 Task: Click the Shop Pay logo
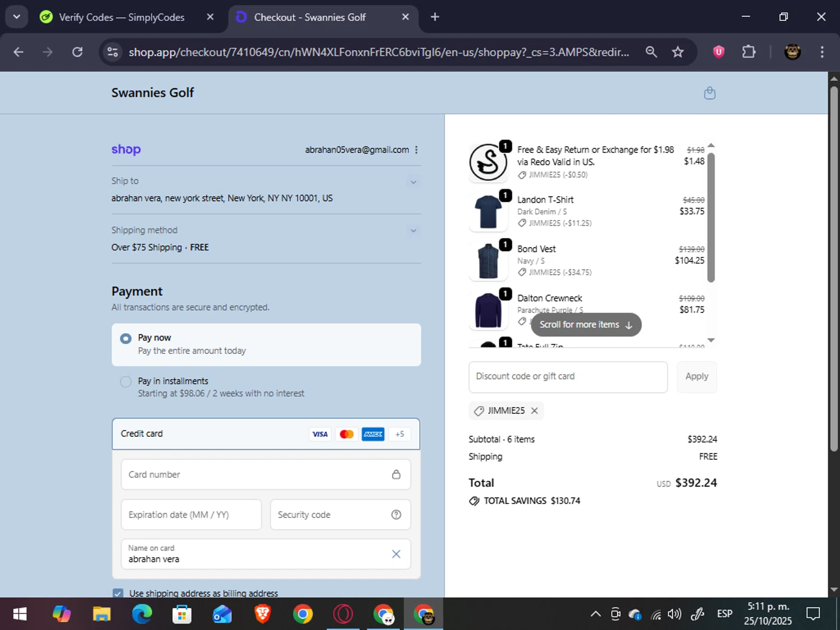coord(126,150)
